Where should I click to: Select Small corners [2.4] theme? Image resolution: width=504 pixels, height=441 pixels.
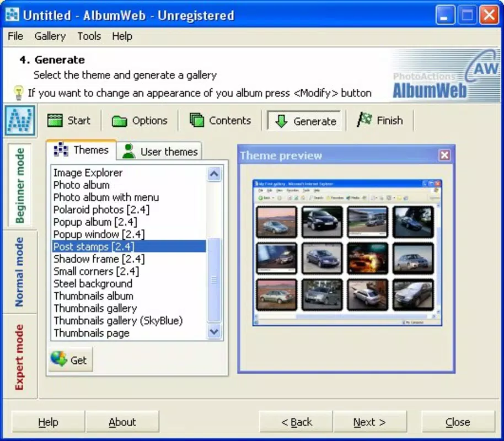[128, 271]
